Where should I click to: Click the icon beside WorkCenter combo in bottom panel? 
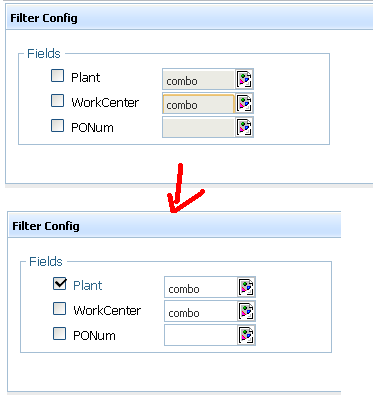[x=246, y=311]
